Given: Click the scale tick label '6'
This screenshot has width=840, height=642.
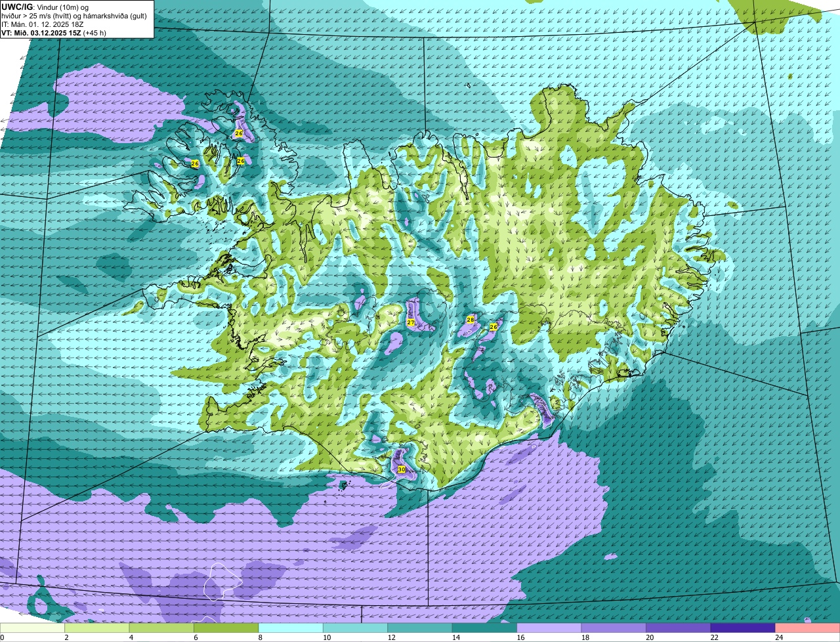Looking at the screenshot, I should point(196,637).
